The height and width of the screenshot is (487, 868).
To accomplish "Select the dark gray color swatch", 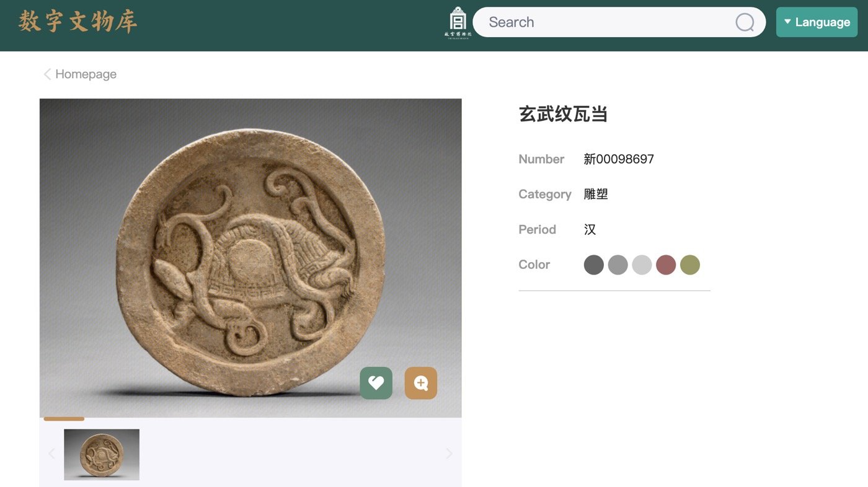I will point(593,265).
